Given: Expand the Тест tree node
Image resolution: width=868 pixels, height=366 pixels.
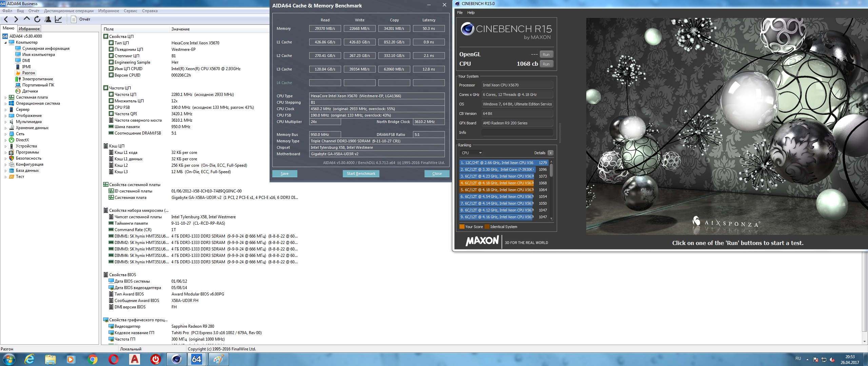Looking at the screenshot, I should pos(5,177).
